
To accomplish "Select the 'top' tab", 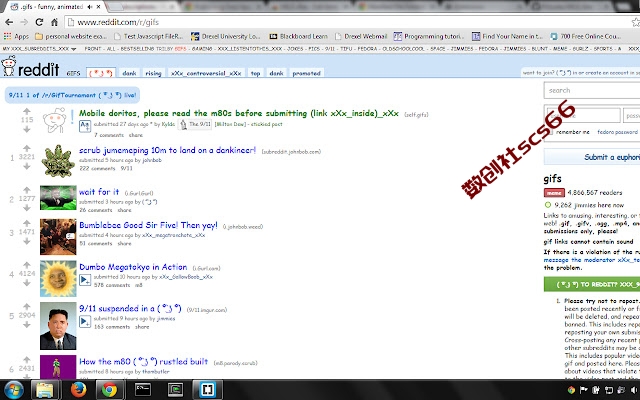I will pos(256,73).
